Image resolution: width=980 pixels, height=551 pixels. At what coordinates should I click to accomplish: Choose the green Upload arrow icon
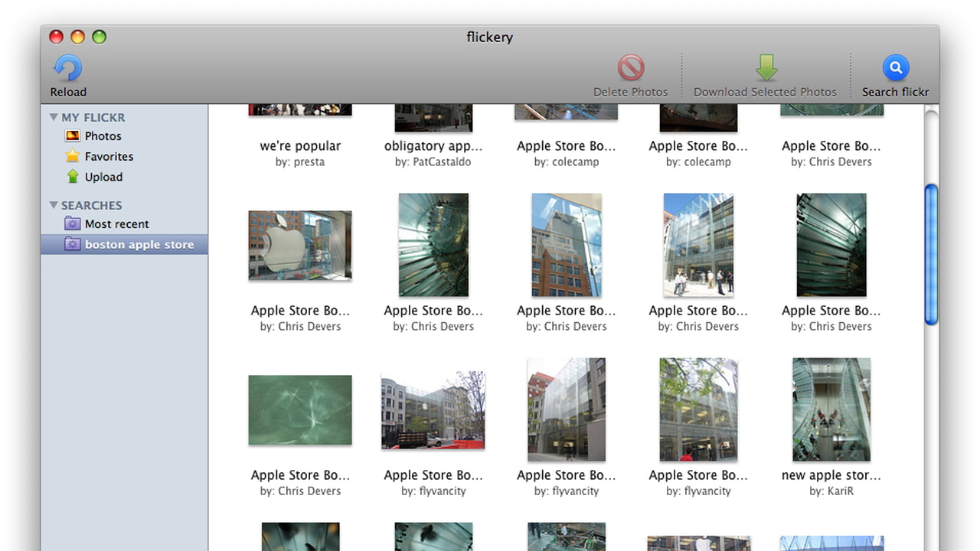(73, 177)
